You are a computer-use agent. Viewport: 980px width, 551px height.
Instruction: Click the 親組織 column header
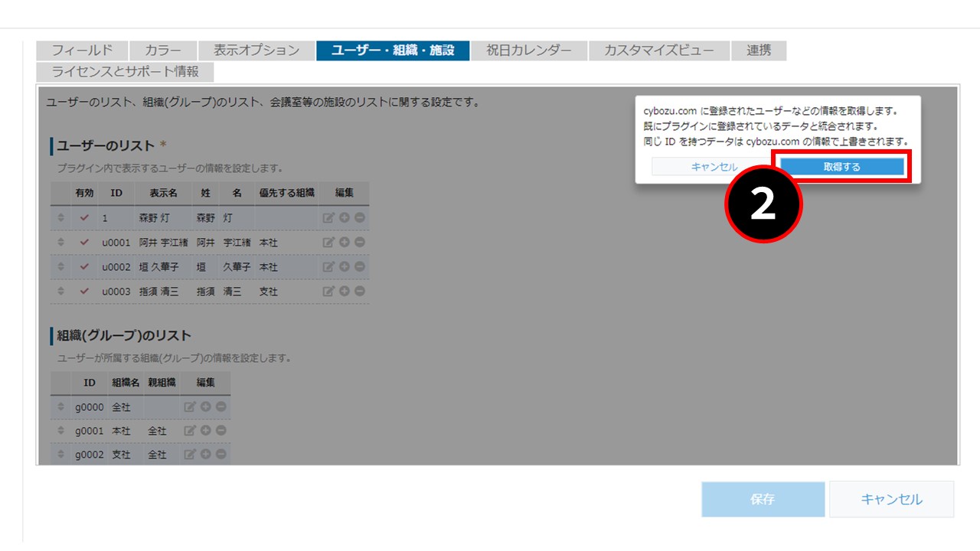point(162,382)
